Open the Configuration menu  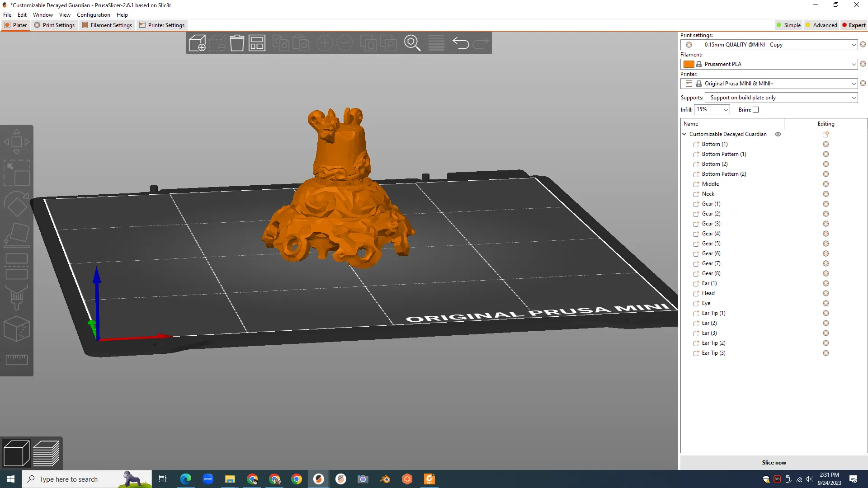[93, 15]
